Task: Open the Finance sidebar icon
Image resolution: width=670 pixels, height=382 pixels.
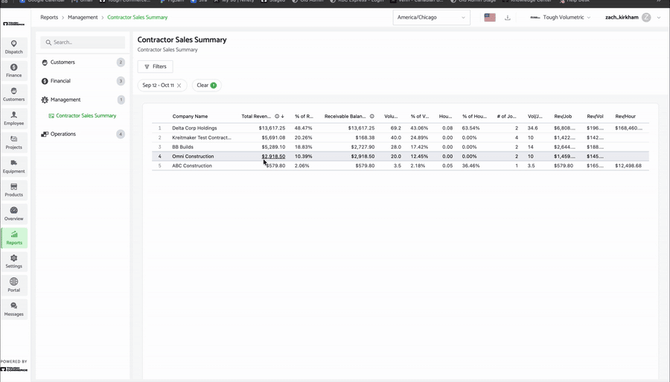Action: click(14, 71)
